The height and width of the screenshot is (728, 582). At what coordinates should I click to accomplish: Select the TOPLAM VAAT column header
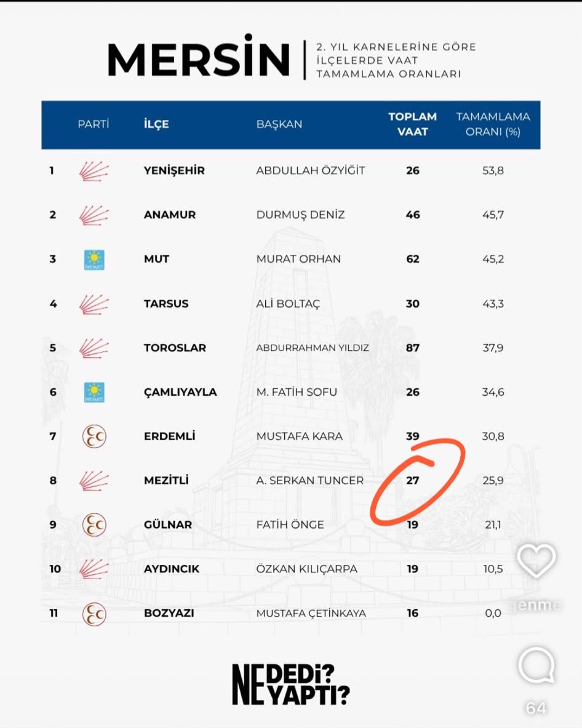coord(413,124)
